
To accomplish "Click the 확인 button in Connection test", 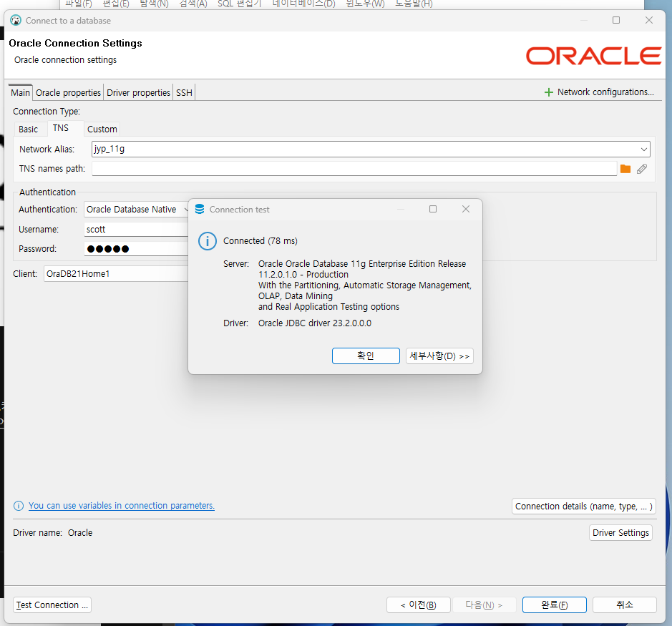I will 366,356.
